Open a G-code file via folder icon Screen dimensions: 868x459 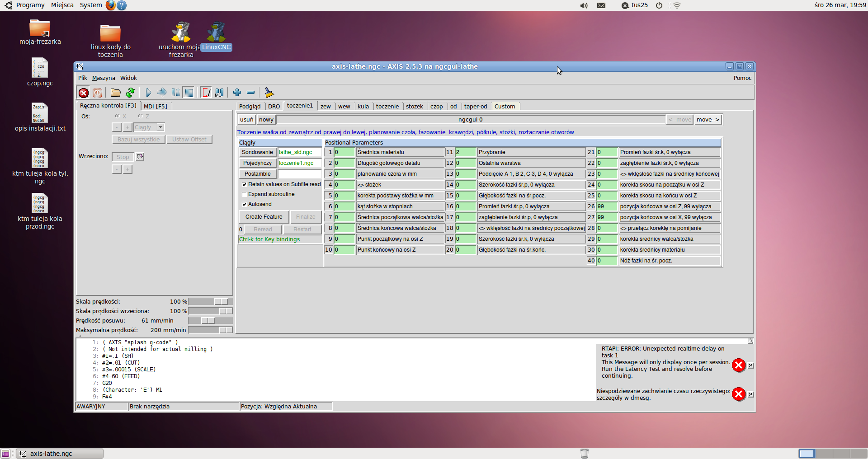[x=116, y=93]
